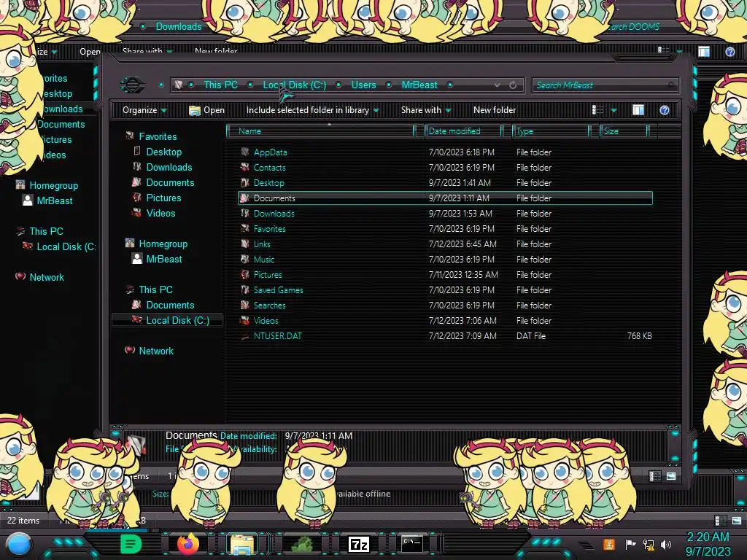Go to Local Disk (C:) breadcrumb

coord(295,85)
